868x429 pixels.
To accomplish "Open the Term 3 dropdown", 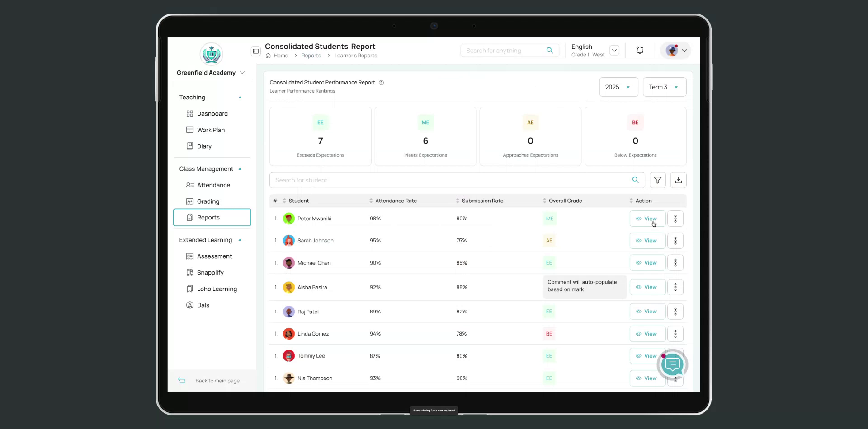I will 664,87.
